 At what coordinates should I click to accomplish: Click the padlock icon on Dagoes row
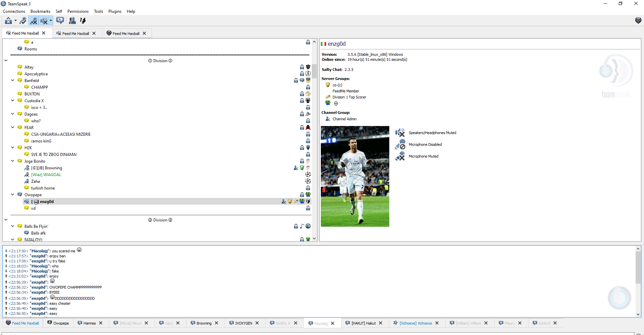pyautogui.click(x=302, y=114)
